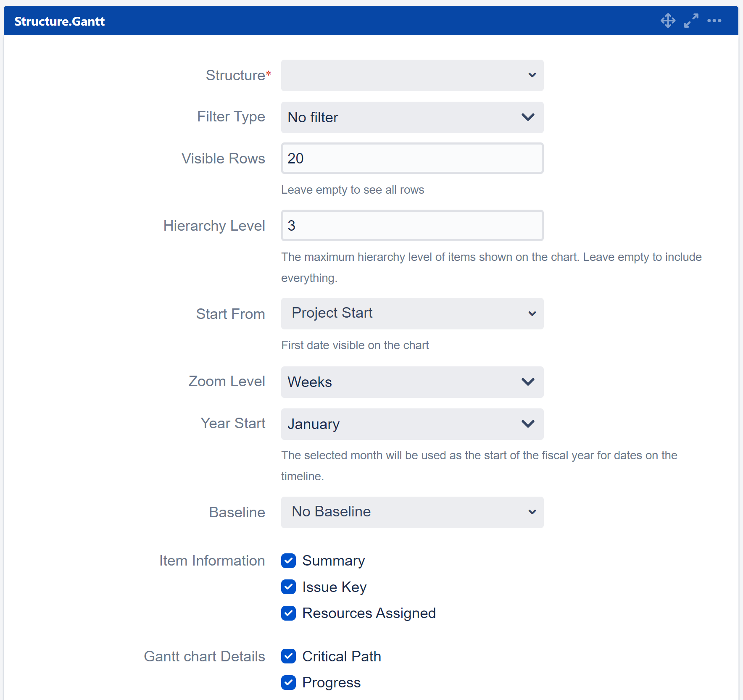Click the move gadget icon in the header
The width and height of the screenshot is (743, 700).
[668, 20]
